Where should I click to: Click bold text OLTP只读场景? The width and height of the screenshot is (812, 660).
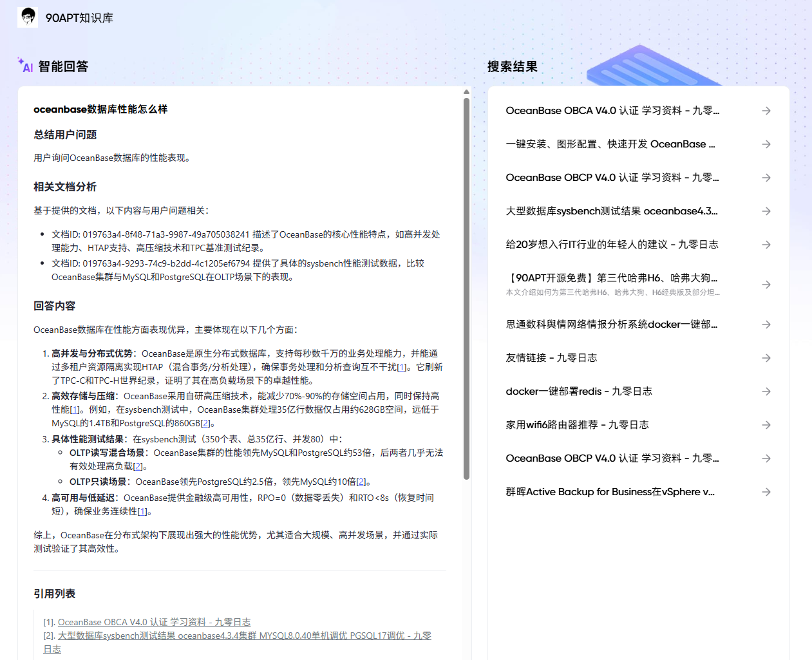click(98, 482)
